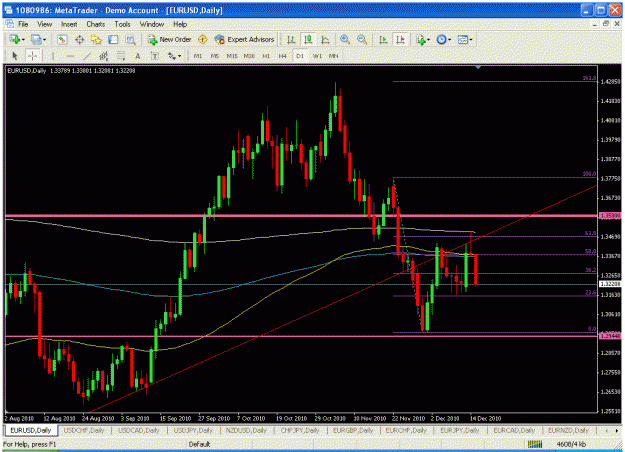625x452 pixels.
Task: Select the Cursor arrow tool
Action: (15, 56)
